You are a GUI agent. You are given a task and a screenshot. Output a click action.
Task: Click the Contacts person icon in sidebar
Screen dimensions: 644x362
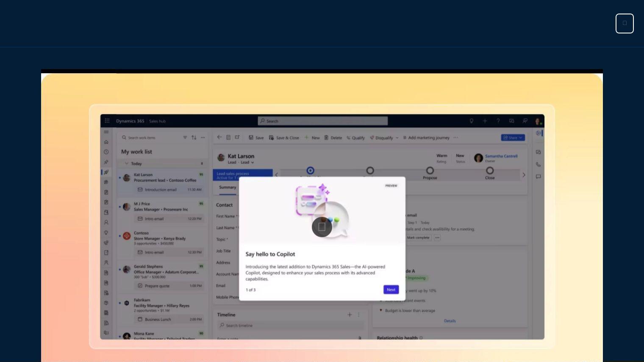point(106,222)
